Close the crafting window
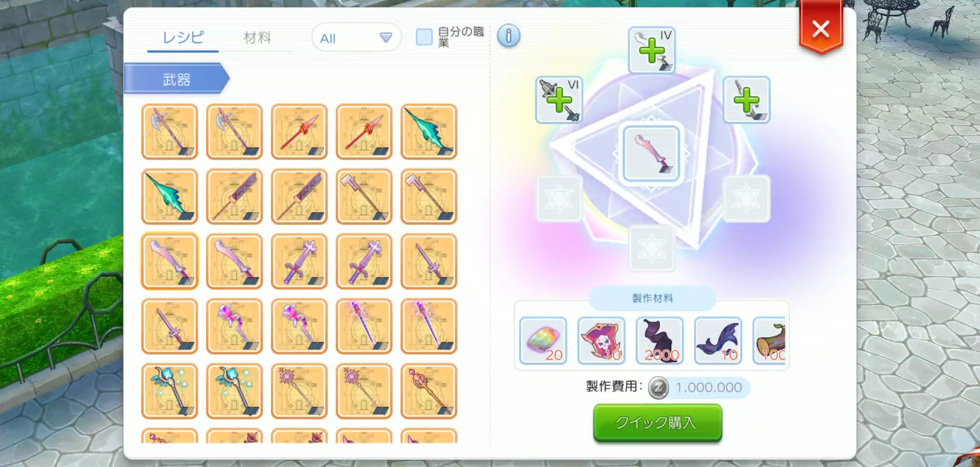The width and height of the screenshot is (980, 467). coord(821,29)
